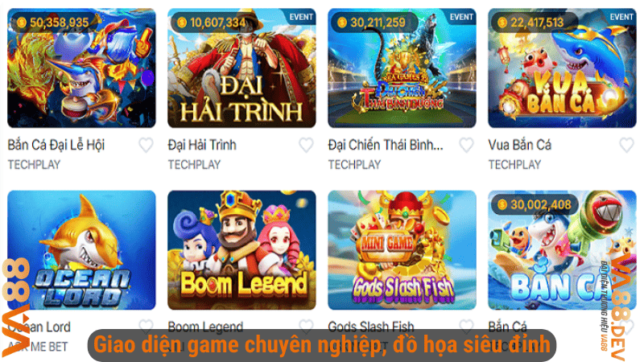The image size is (644, 362).
Task: Launch Đại Chiến Thái Bình Dương thumbnail
Action: (x=402, y=68)
